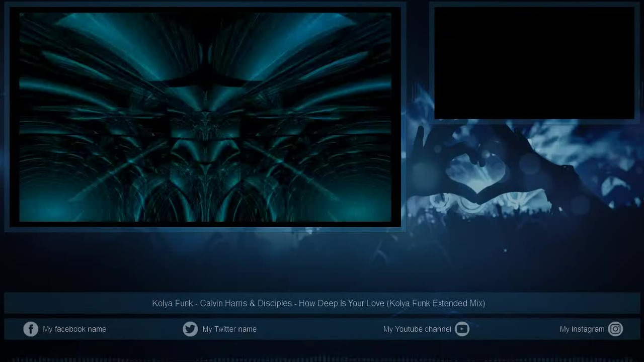Viewport: 644px width, 362px height.
Task: Click the black webcam placeholder panel
Action: coord(534,63)
